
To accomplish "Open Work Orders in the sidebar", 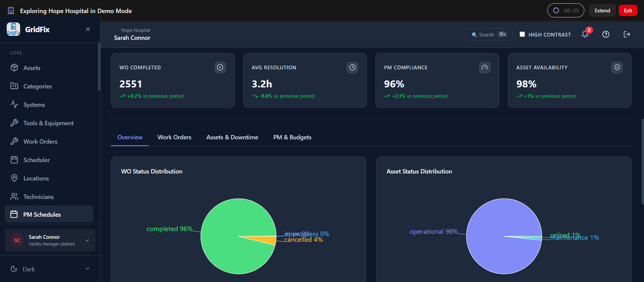I will tap(49, 141).
